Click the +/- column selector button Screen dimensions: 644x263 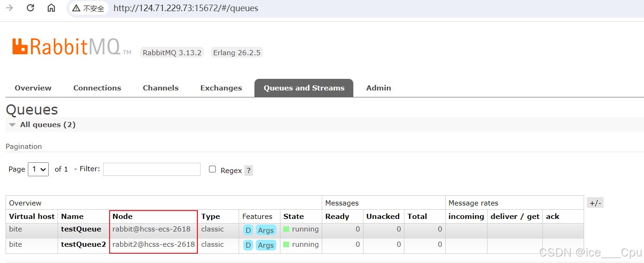[595, 203]
